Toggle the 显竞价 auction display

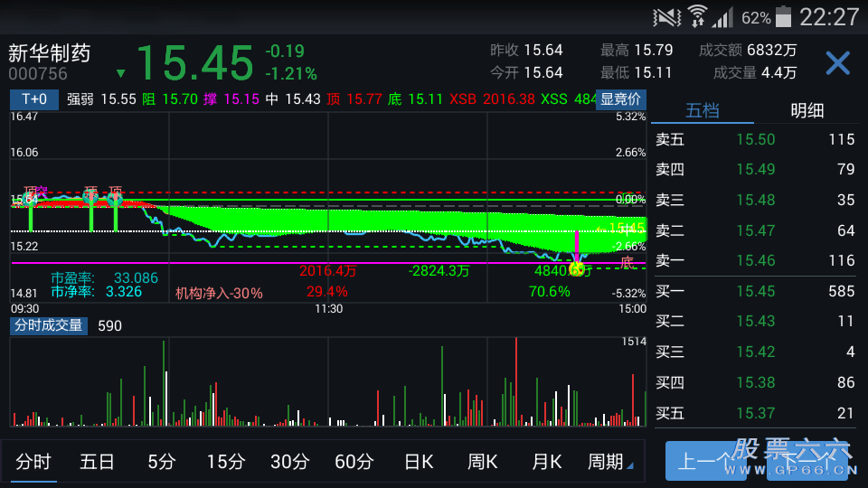point(621,99)
